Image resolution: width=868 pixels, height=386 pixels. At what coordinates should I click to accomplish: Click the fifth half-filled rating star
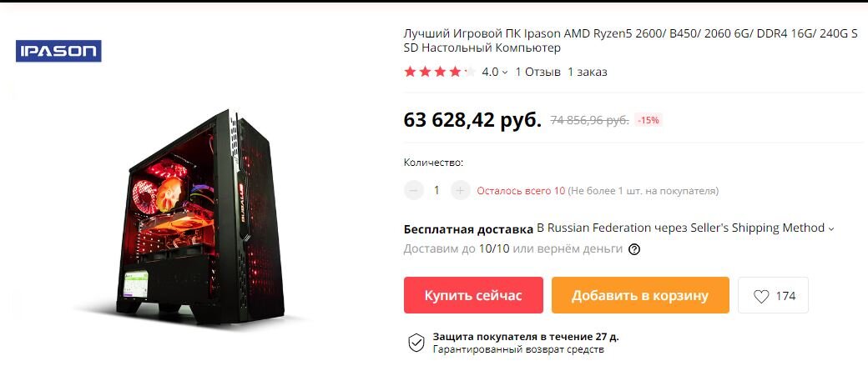pyautogui.click(x=469, y=72)
